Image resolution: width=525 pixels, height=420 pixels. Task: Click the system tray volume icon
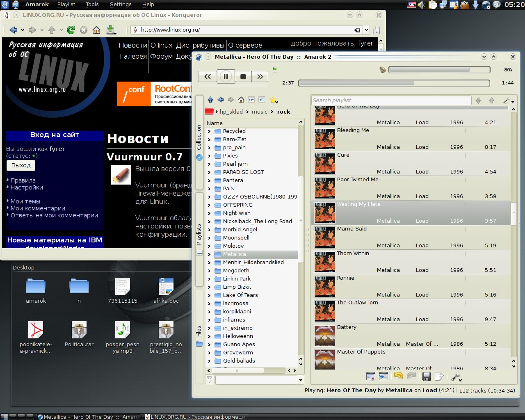click(422, 5)
